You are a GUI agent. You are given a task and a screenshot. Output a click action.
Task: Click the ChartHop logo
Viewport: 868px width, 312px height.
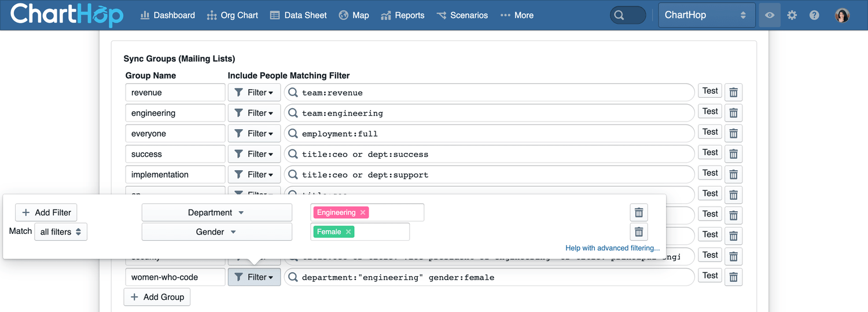(67, 15)
